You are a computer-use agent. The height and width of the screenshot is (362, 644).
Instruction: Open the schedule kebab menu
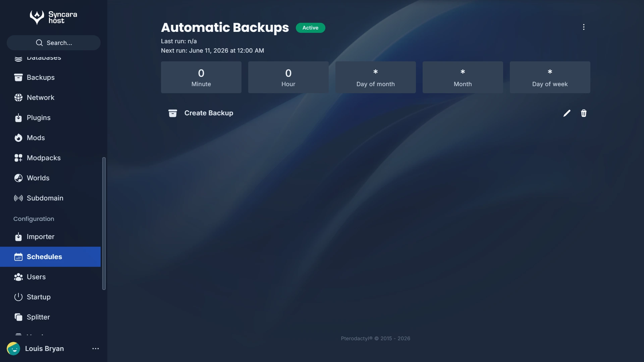(x=584, y=27)
